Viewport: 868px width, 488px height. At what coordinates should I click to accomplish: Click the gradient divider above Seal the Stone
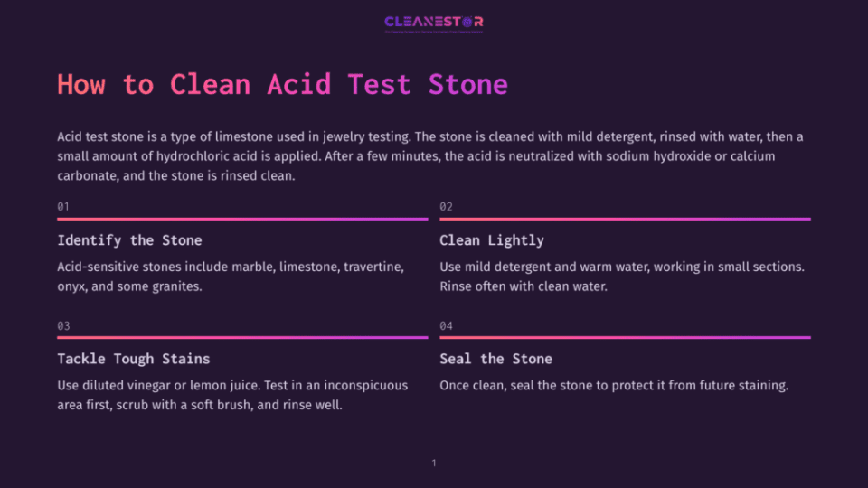[x=625, y=337]
